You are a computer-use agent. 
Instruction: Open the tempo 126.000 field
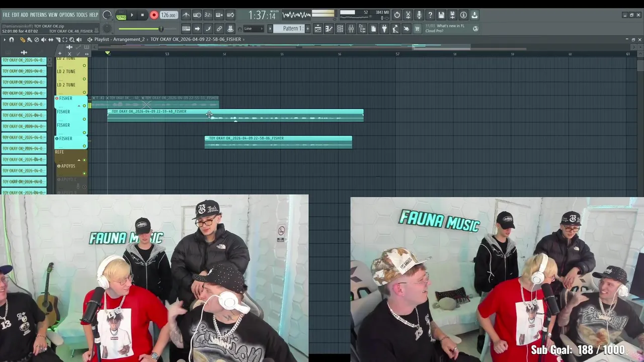point(169,15)
